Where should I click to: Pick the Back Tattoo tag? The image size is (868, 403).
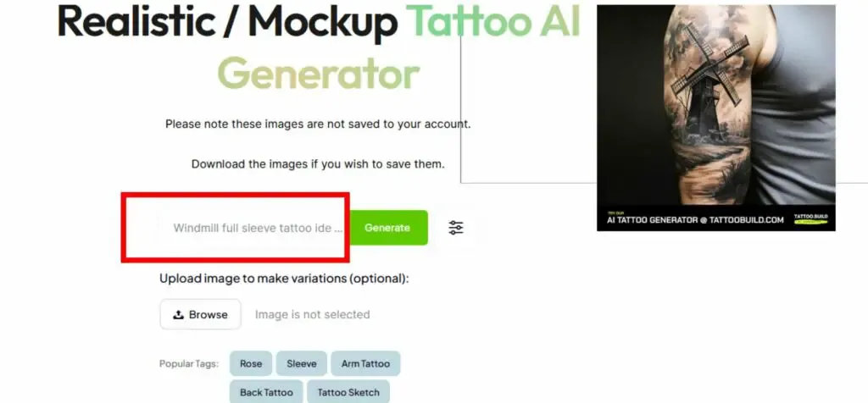266,393
